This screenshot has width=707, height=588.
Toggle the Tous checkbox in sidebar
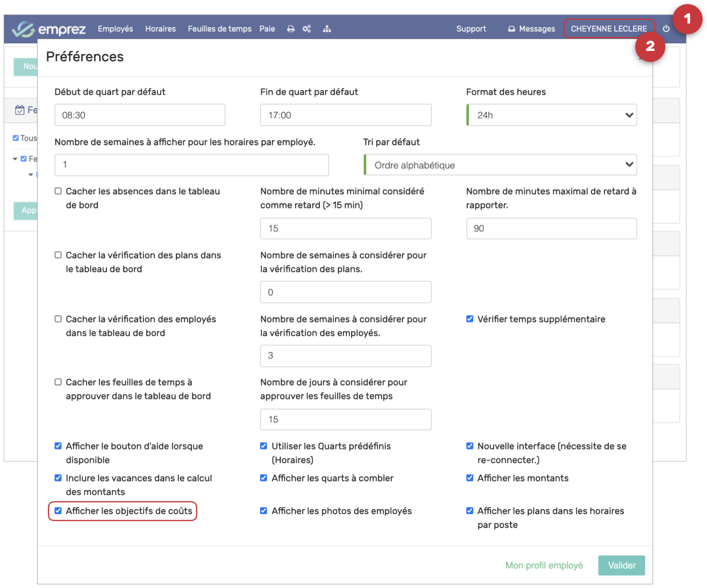point(15,138)
